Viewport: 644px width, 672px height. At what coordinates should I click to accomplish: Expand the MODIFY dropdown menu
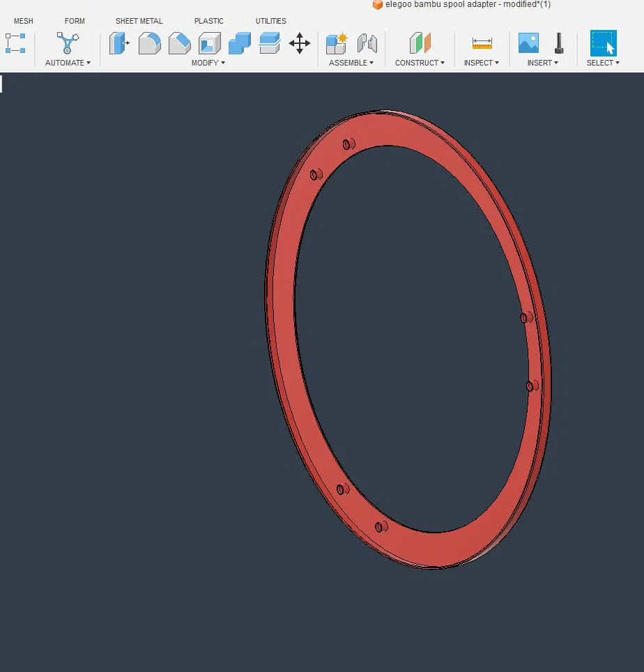click(208, 63)
